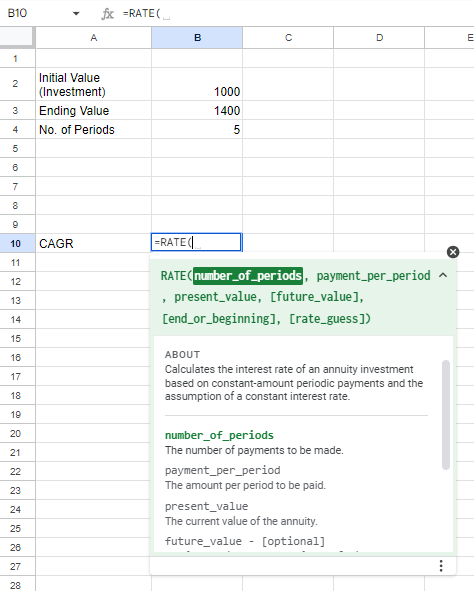Click green number_of_periods parameter heading
Viewport: 474px width, 591px height.
point(219,435)
